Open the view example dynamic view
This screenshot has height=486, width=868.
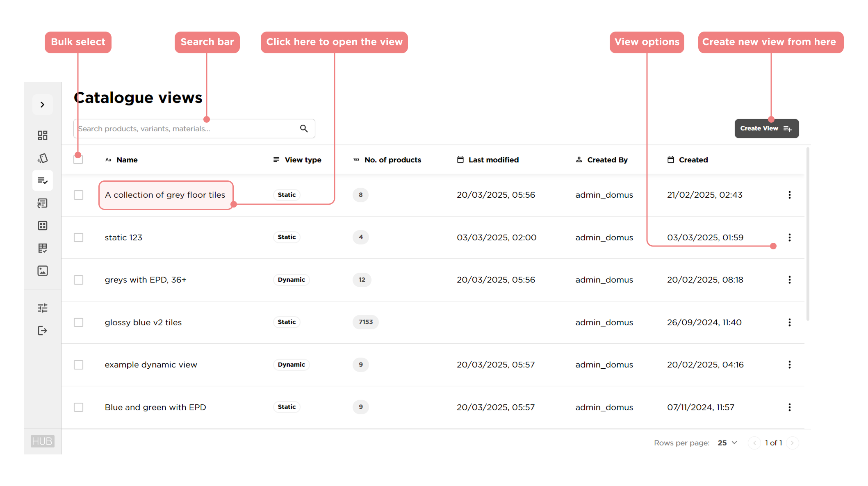pos(151,365)
